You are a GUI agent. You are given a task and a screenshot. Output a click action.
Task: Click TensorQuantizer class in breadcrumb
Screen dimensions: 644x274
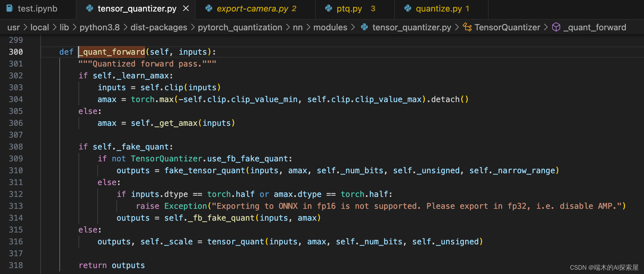pos(507,27)
